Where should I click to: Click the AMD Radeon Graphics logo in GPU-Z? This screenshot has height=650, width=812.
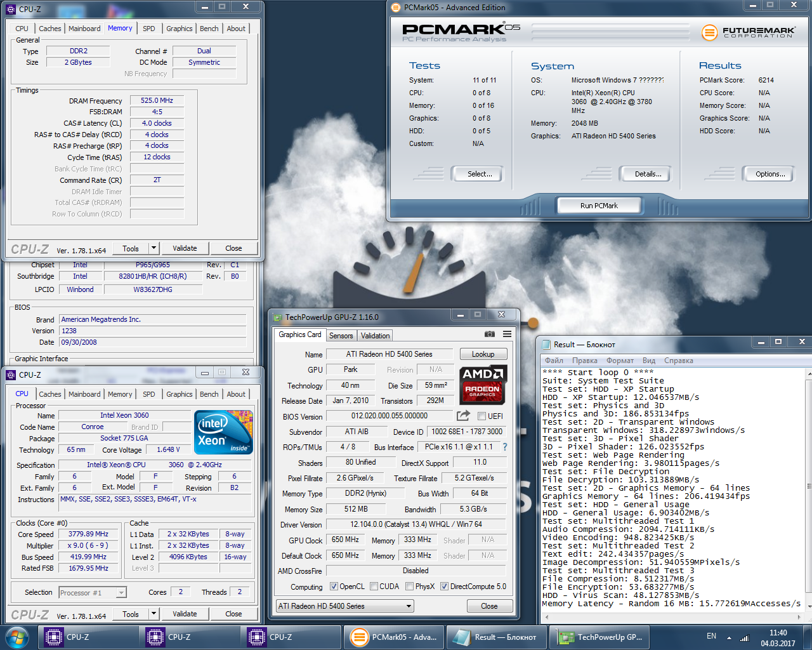482,385
